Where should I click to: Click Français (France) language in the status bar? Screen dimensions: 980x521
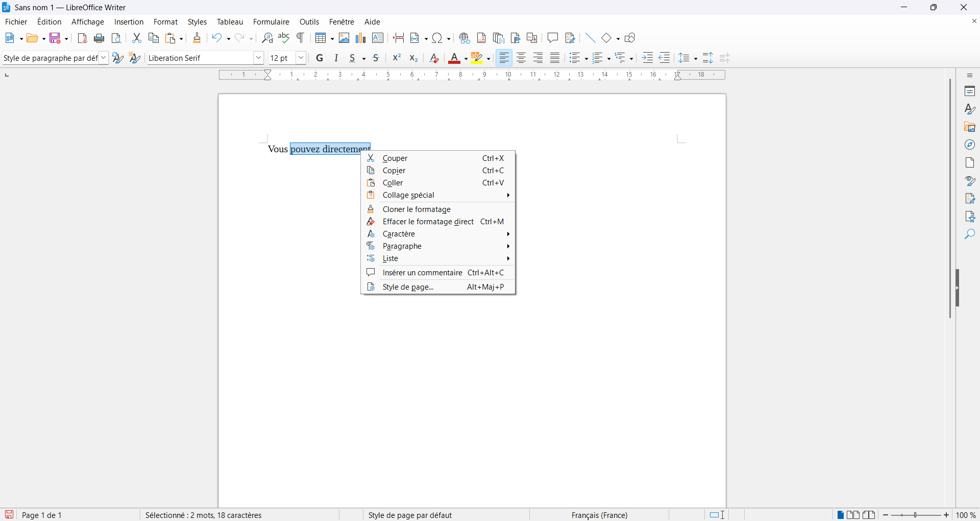coord(599,515)
